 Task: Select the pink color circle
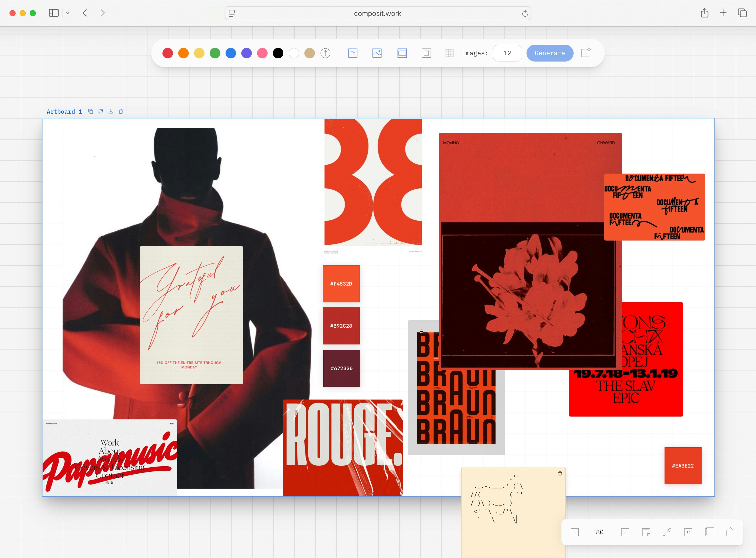click(262, 53)
